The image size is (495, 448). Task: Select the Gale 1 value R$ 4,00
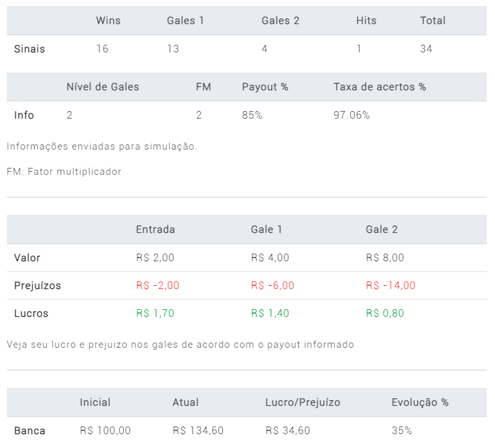270,257
